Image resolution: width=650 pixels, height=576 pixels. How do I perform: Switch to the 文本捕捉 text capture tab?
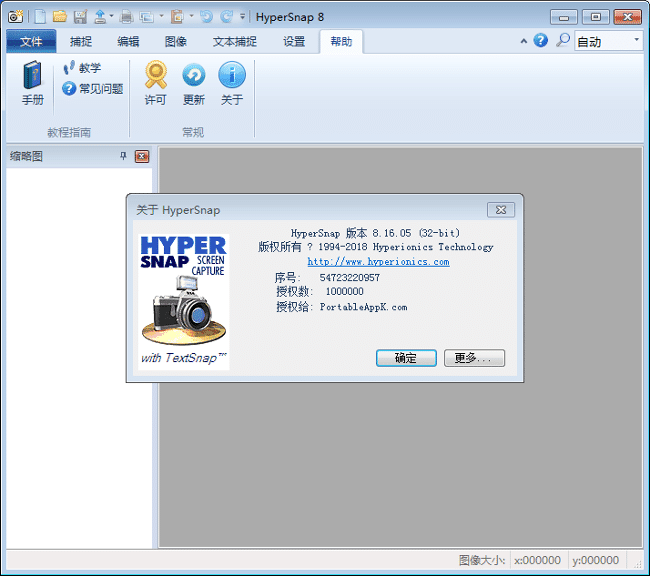tap(235, 41)
